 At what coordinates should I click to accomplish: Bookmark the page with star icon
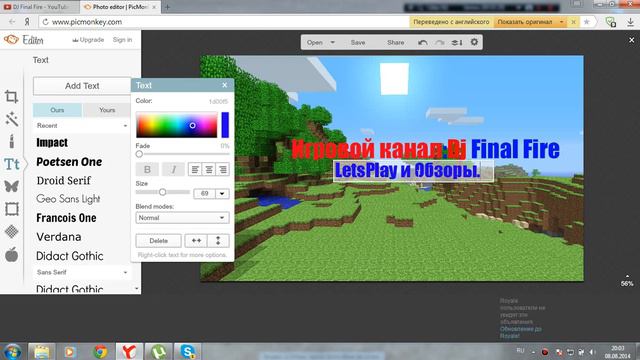587,22
